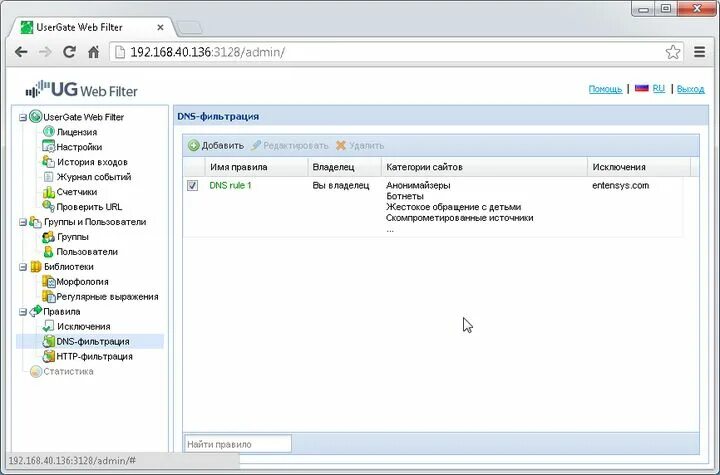Click the Правила node icon

point(35,311)
